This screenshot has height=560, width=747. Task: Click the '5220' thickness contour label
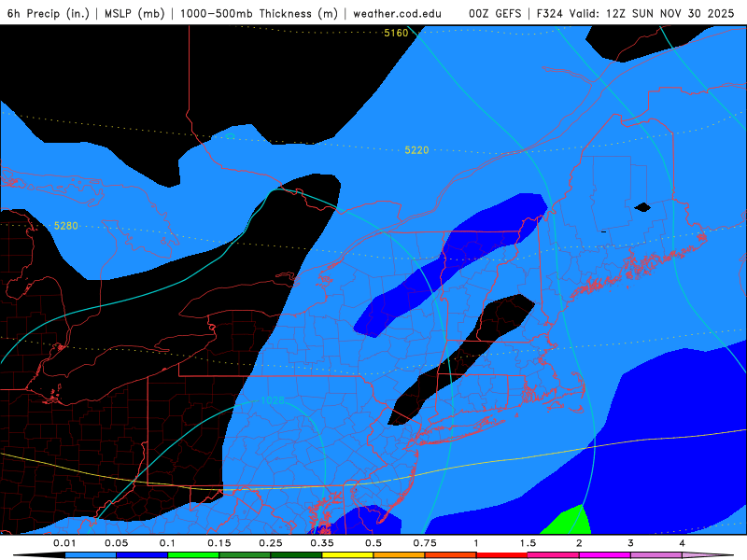click(x=416, y=150)
